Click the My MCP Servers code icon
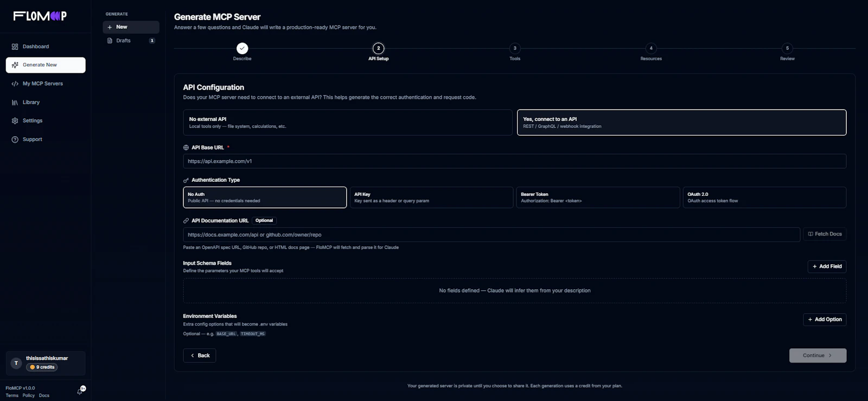This screenshot has height=401, width=868. point(15,84)
